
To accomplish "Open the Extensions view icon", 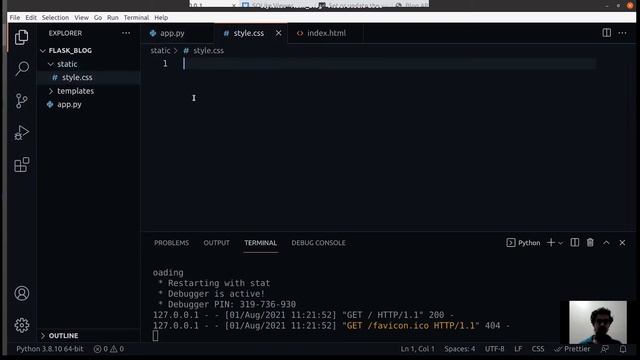I will (x=22, y=165).
